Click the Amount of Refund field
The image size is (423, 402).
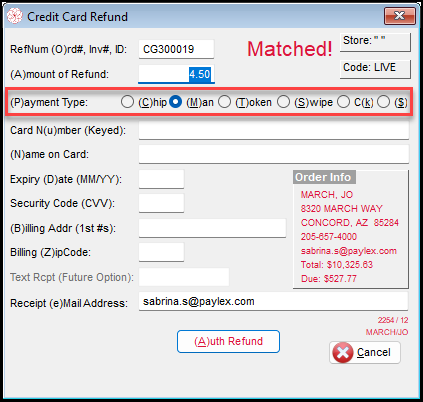tap(176, 74)
